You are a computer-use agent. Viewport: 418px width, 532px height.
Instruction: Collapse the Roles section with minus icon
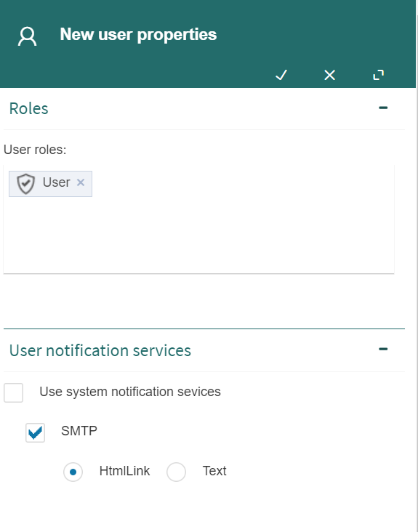383,108
